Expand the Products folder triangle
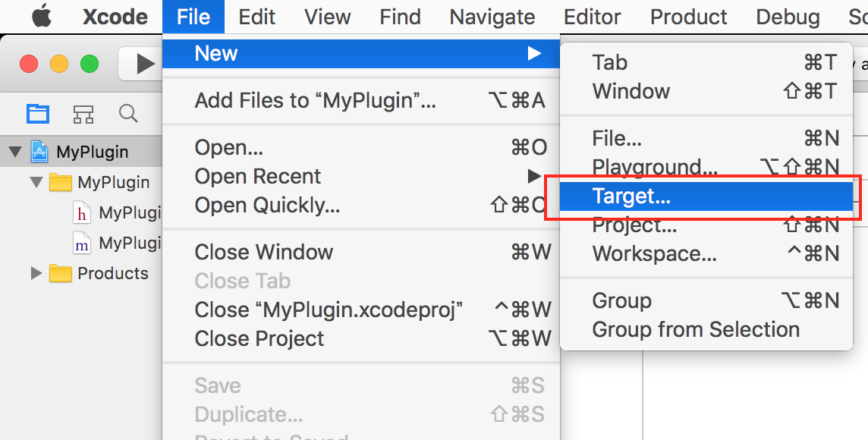The image size is (868, 440). pos(36,273)
